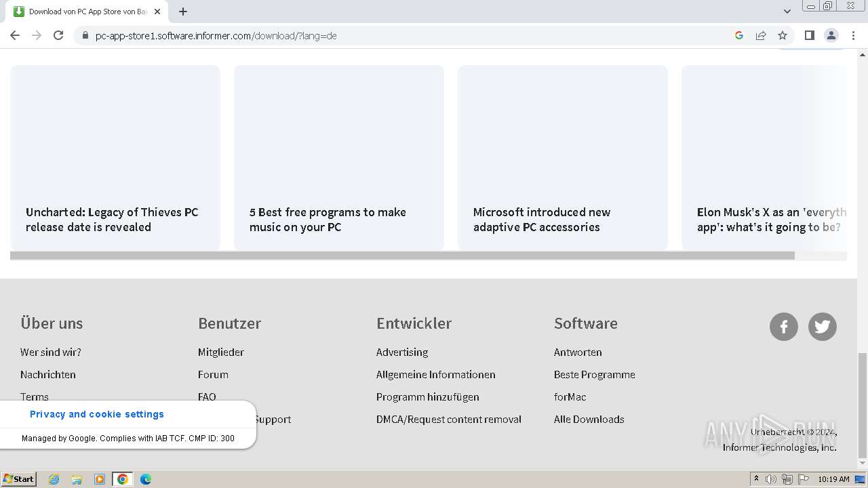
Task: Open the FAQ footer link
Action: (x=207, y=396)
